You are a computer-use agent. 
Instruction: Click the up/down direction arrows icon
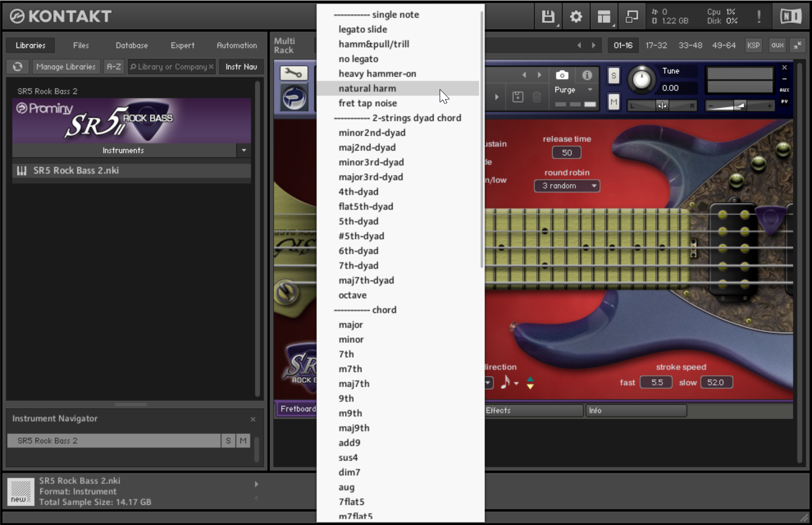530,383
